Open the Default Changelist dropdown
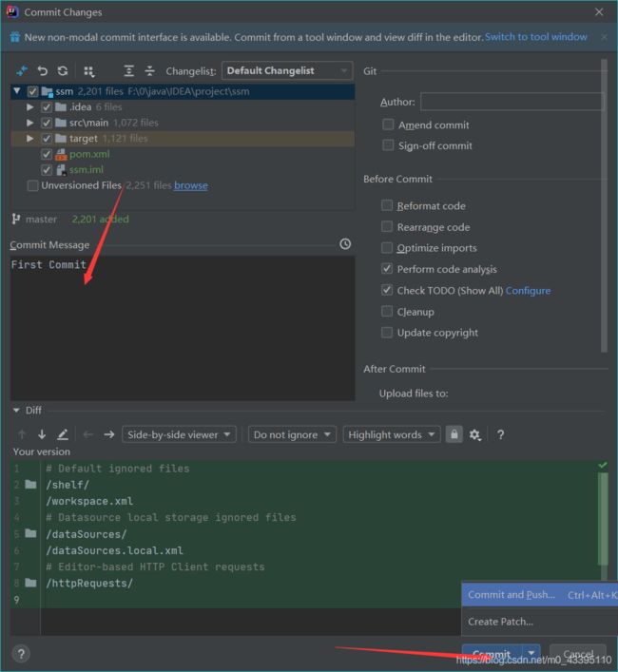Viewport: 618px width, 672px height. pyautogui.click(x=287, y=70)
